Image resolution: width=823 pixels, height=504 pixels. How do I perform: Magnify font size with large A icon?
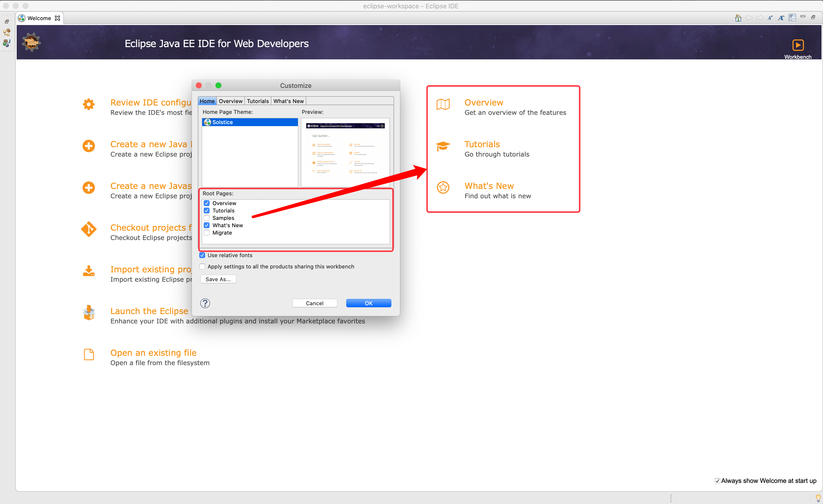[x=781, y=18]
